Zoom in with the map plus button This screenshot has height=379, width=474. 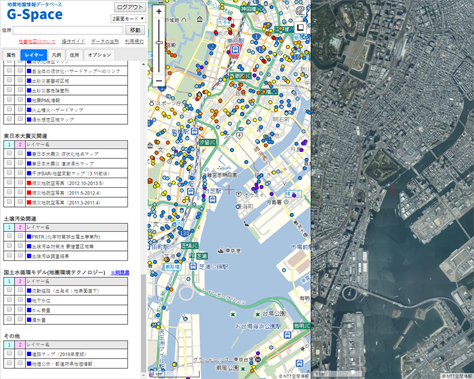159,12
